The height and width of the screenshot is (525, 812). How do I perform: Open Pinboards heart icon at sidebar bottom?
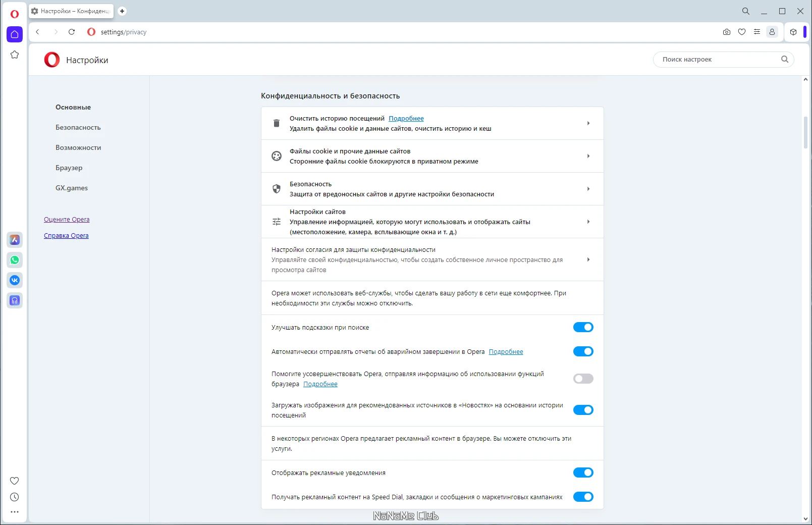(15, 481)
